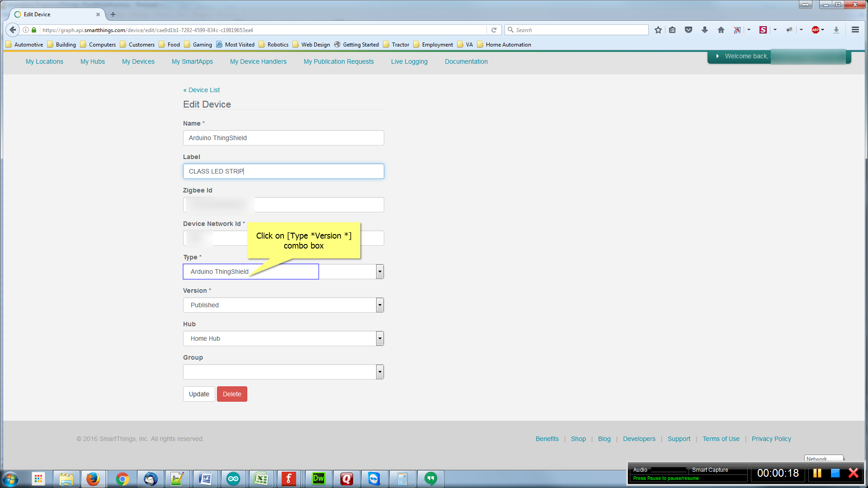Open the new browser tab
The image size is (868, 488).
(113, 14)
